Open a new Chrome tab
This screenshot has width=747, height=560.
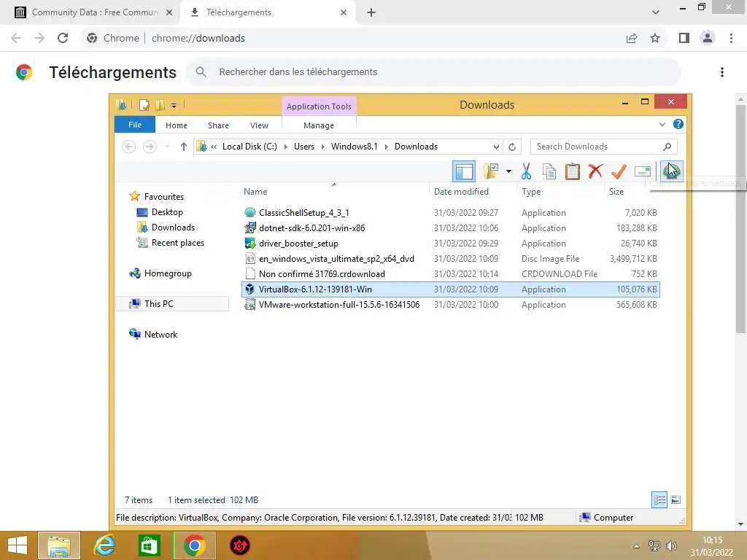pos(371,12)
